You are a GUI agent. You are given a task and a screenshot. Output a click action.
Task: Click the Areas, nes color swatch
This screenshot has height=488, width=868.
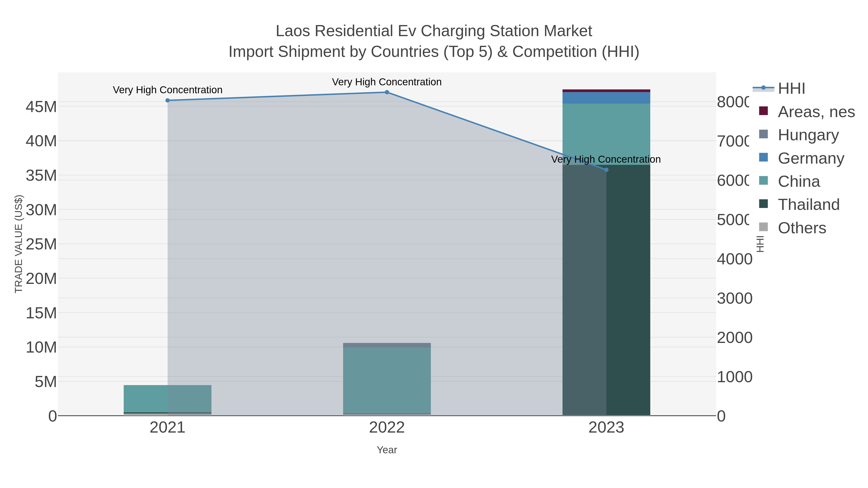click(x=763, y=111)
